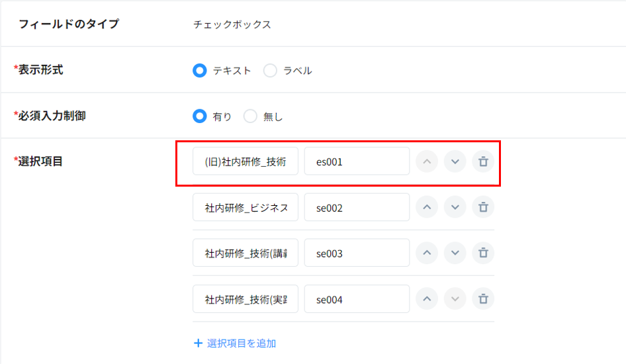Click the se004 value field
The height and width of the screenshot is (364, 626).
click(x=357, y=299)
